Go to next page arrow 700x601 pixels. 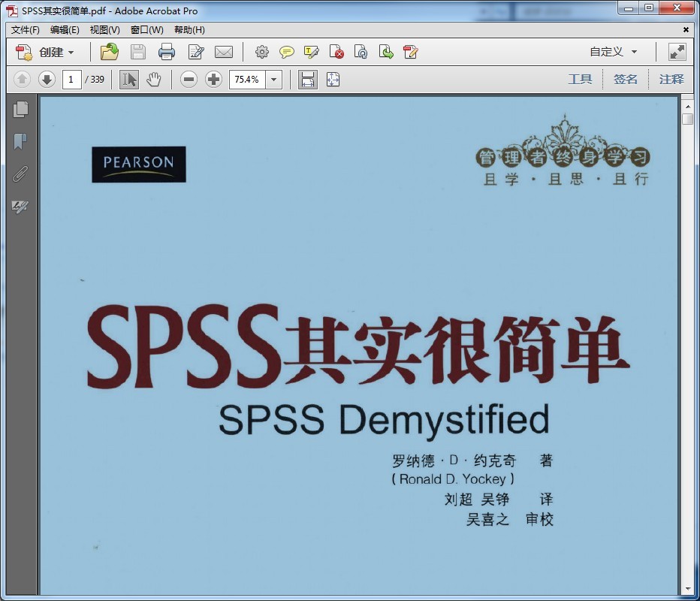coord(47,80)
